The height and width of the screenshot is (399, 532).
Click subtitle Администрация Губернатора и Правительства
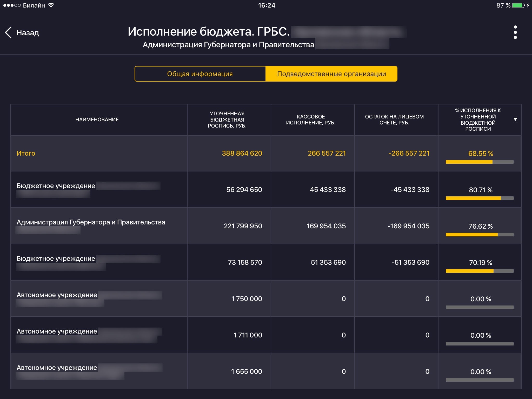coord(229,45)
